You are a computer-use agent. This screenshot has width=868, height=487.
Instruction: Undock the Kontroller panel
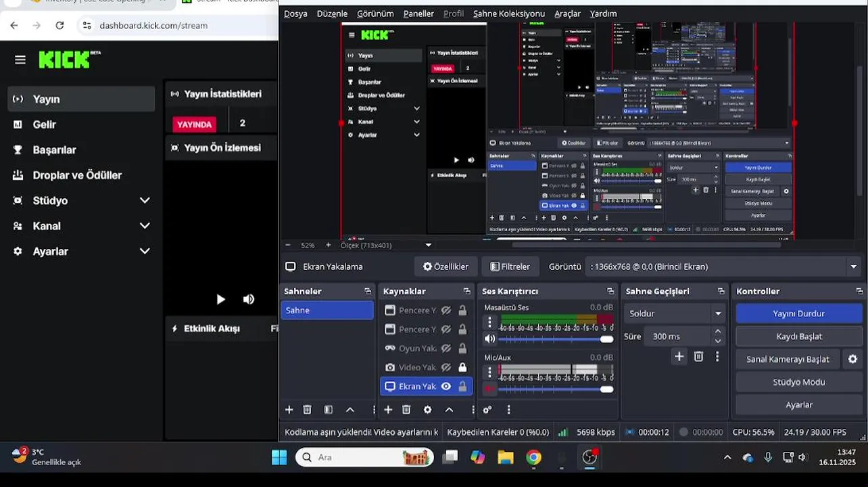pyautogui.click(x=859, y=292)
